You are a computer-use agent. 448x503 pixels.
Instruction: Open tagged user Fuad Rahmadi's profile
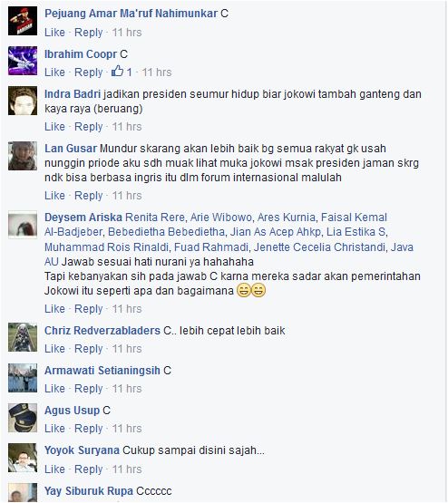pyautogui.click(x=211, y=247)
